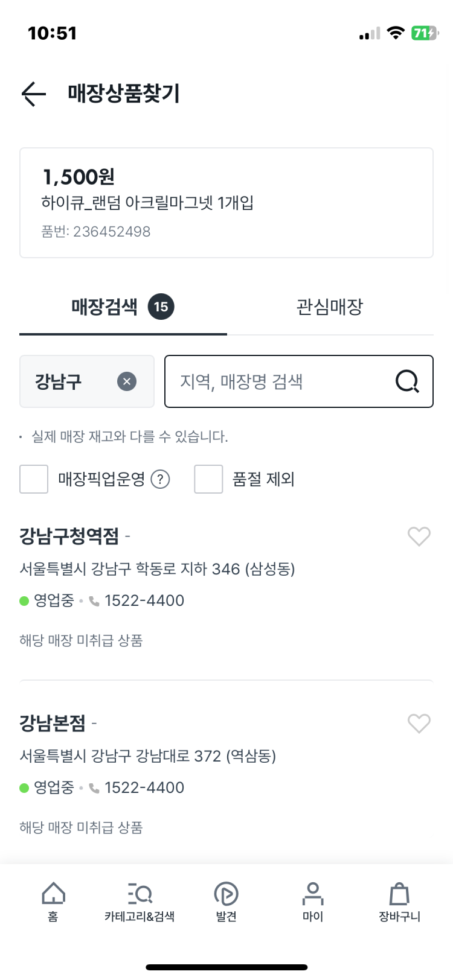453x980 pixels.
Task: Check the 품절 제외 checkbox
Action: click(x=208, y=479)
